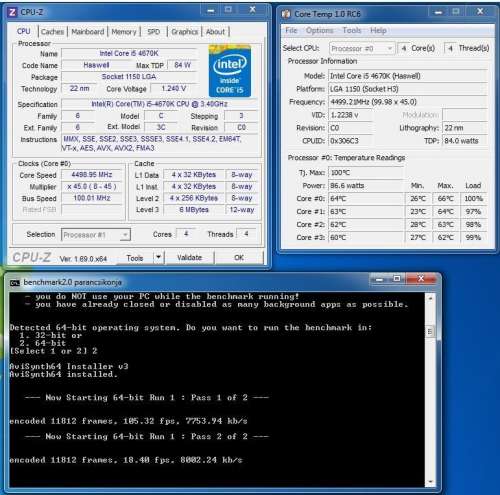Click the Threads count field in CPU-Z
500x495 pixels.
(x=246, y=234)
